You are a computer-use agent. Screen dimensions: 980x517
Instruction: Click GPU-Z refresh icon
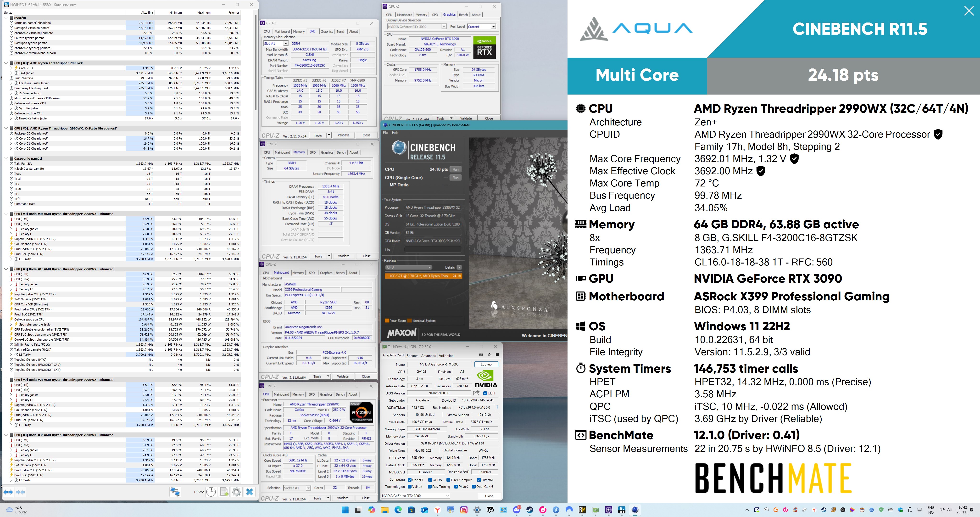pyautogui.click(x=489, y=354)
